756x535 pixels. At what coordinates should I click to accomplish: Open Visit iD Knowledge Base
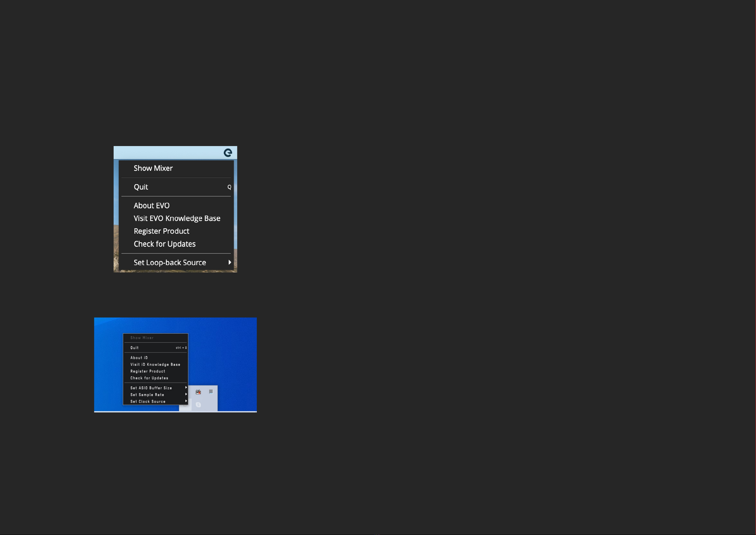[x=156, y=364]
